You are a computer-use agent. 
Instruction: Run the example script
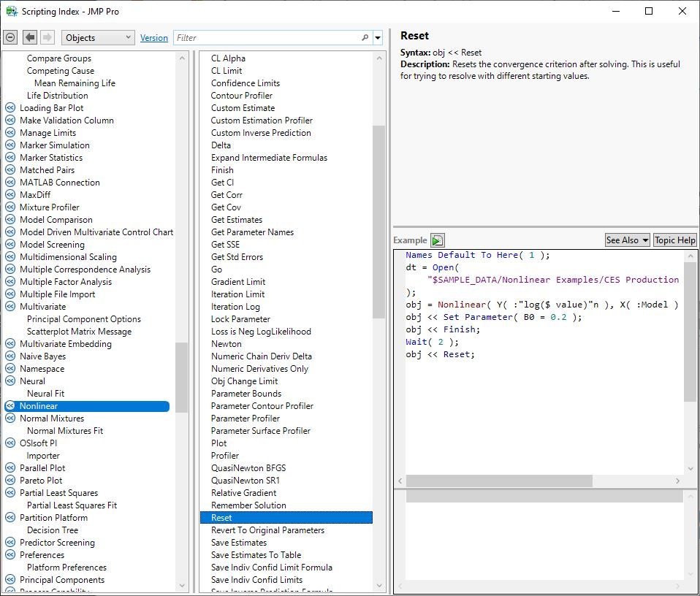pos(437,240)
